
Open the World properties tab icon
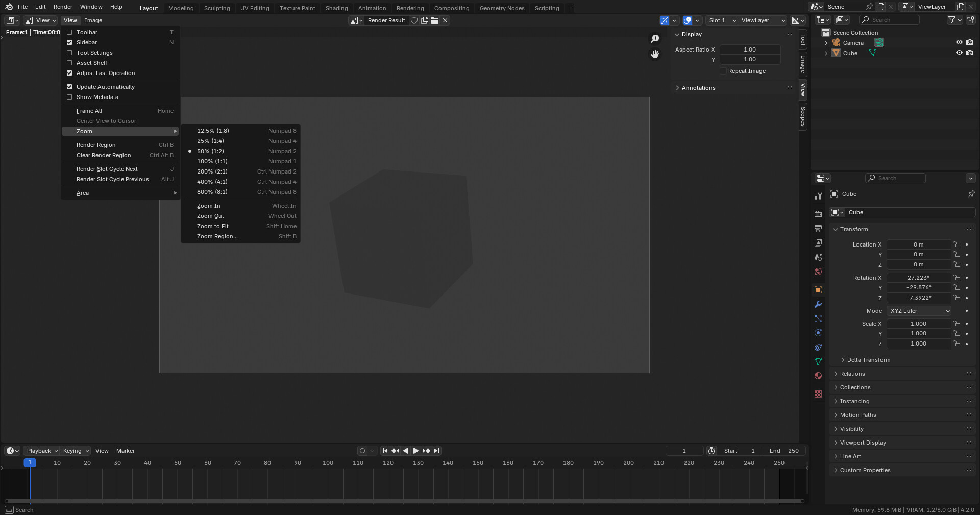coord(818,272)
